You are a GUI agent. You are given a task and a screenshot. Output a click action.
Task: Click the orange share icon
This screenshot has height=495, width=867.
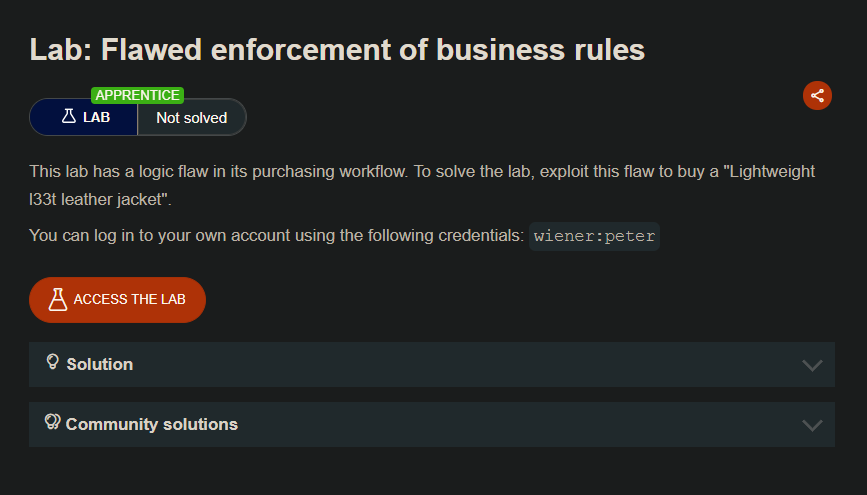tap(817, 96)
